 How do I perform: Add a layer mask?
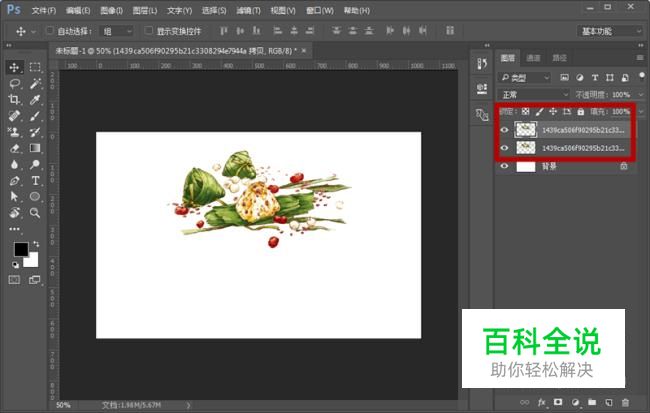[558, 402]
